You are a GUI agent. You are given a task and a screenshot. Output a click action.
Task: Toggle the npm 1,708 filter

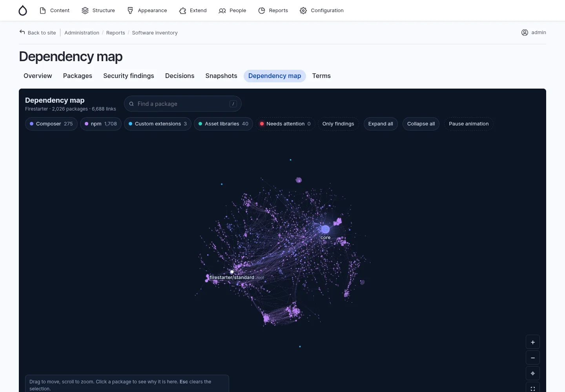point(101,124)
